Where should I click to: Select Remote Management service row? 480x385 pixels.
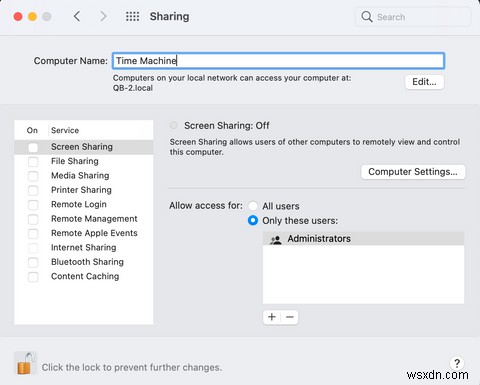click(84, 219)
